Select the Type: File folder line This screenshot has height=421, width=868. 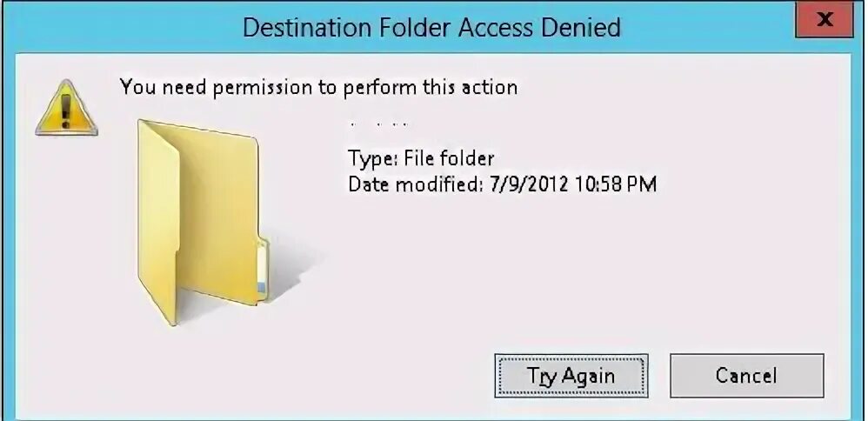pos(421,159)
